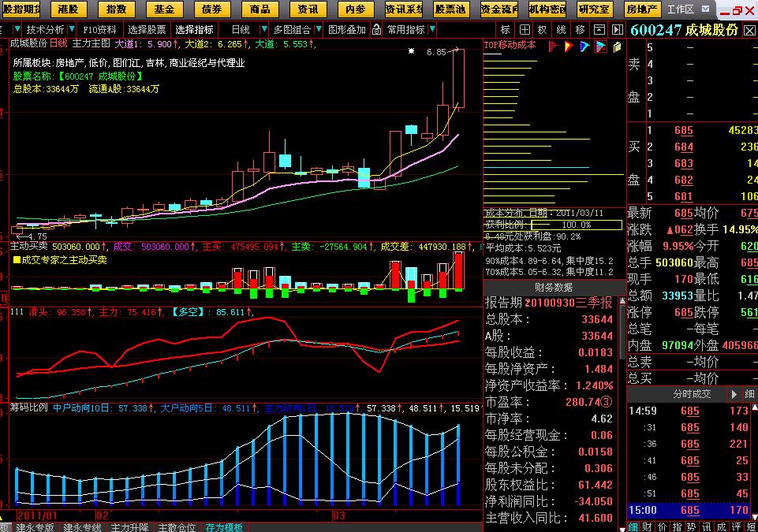Open the 日线 period dropdown arrow

(264, 30)
